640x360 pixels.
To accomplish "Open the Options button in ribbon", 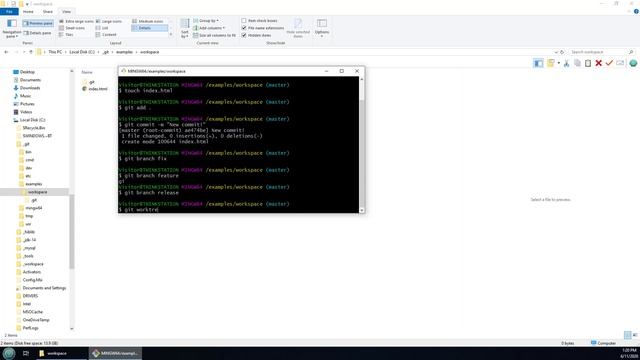I will pos(322,28).
